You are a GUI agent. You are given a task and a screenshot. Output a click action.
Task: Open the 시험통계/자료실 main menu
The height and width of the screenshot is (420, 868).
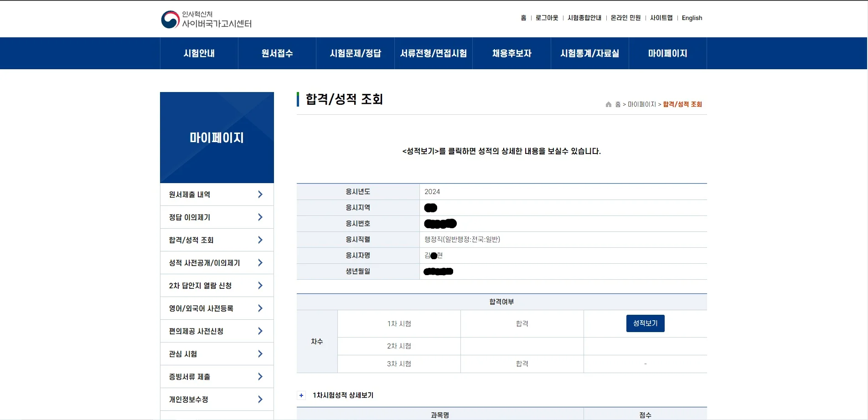[x=590, y=53]
